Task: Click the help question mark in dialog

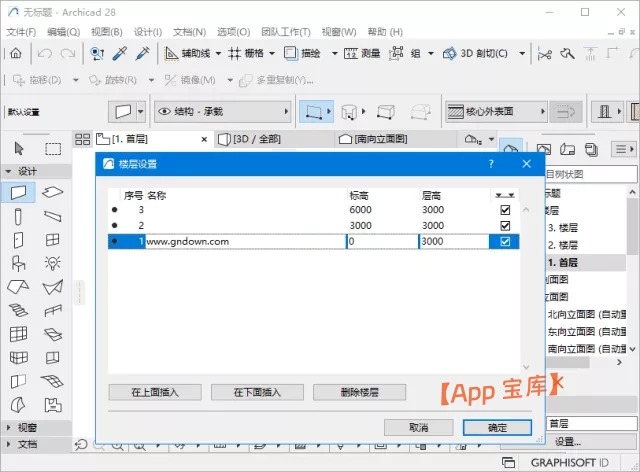Action: point(490,163)
